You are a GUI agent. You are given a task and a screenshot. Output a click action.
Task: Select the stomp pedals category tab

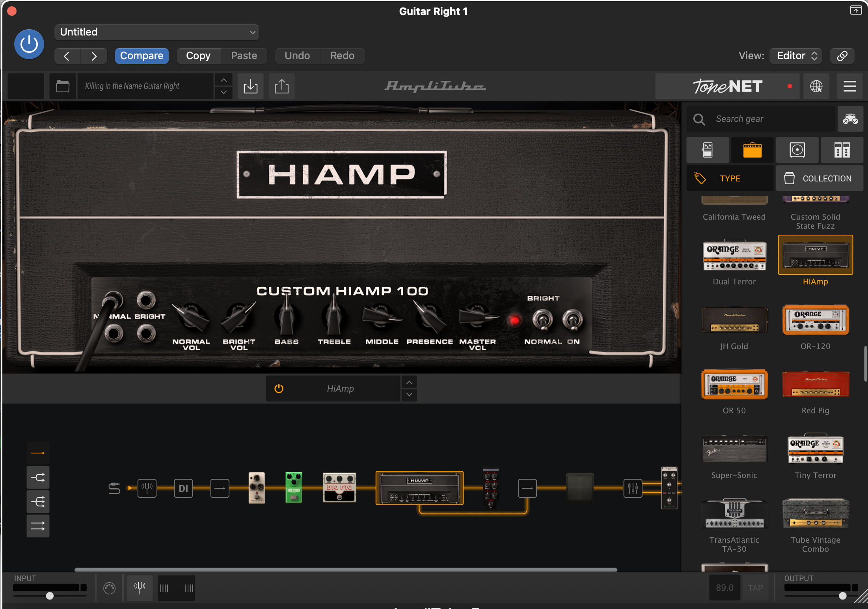click(708, 150)
